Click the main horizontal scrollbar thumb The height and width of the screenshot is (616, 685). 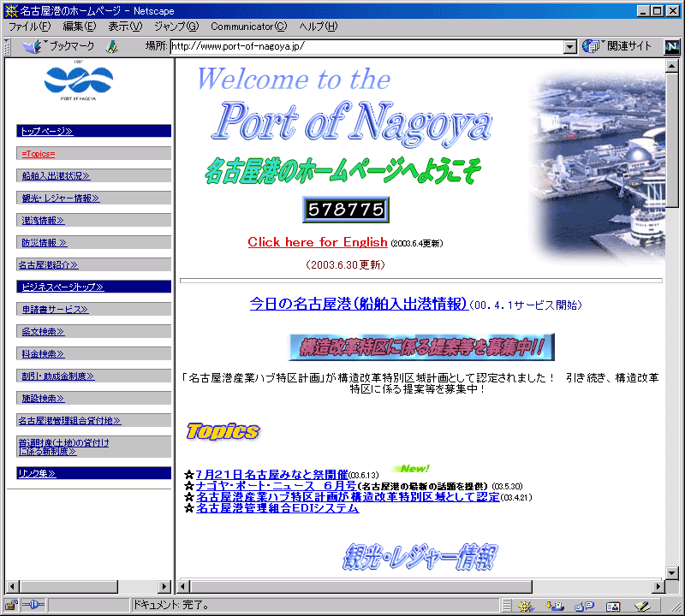[361, 587]
